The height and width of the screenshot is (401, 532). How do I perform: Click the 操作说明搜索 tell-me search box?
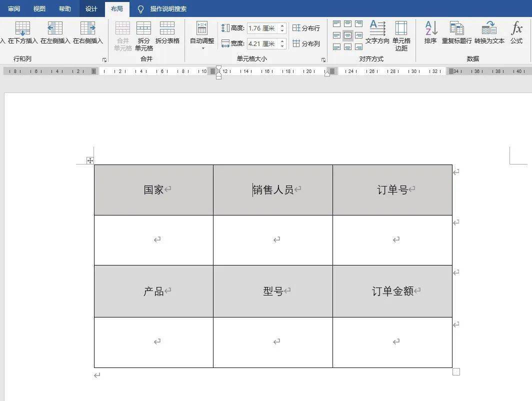[x=168, y=9]
